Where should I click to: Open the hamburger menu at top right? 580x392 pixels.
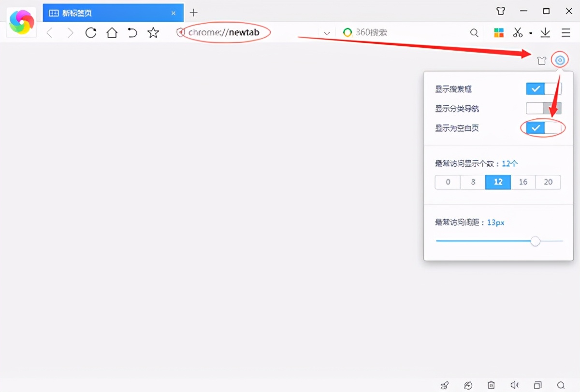566,32
